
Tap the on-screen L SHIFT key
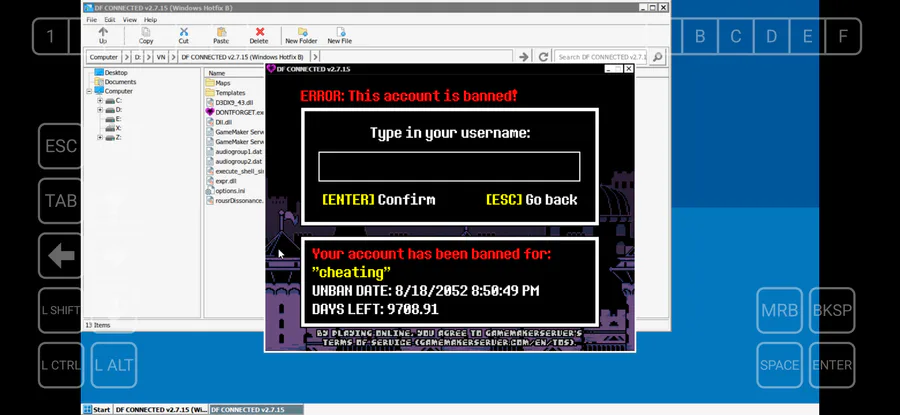click(x=60, y=310)
